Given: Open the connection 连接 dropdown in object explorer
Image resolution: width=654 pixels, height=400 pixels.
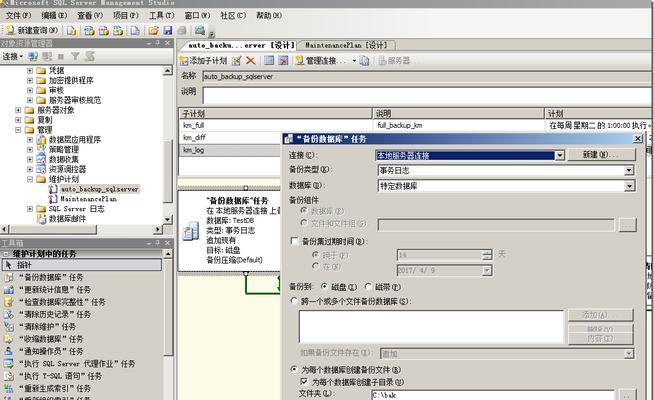Looking at the screenshot, I should click(x=13, y=56).
